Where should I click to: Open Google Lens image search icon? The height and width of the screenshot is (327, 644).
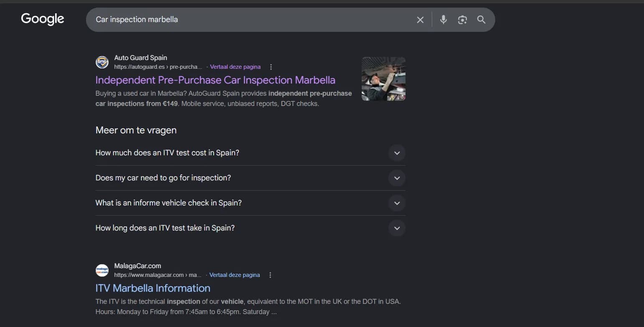pos(462,20)
